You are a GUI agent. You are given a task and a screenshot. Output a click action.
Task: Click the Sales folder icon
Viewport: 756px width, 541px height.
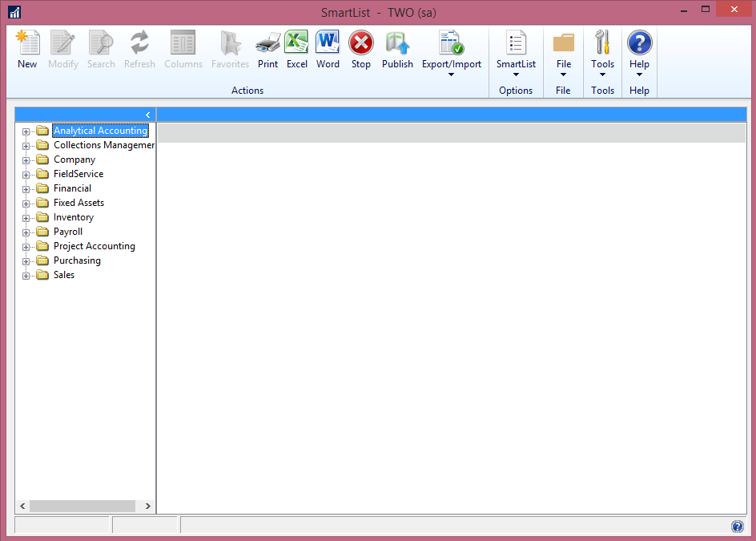coord(42,275)
